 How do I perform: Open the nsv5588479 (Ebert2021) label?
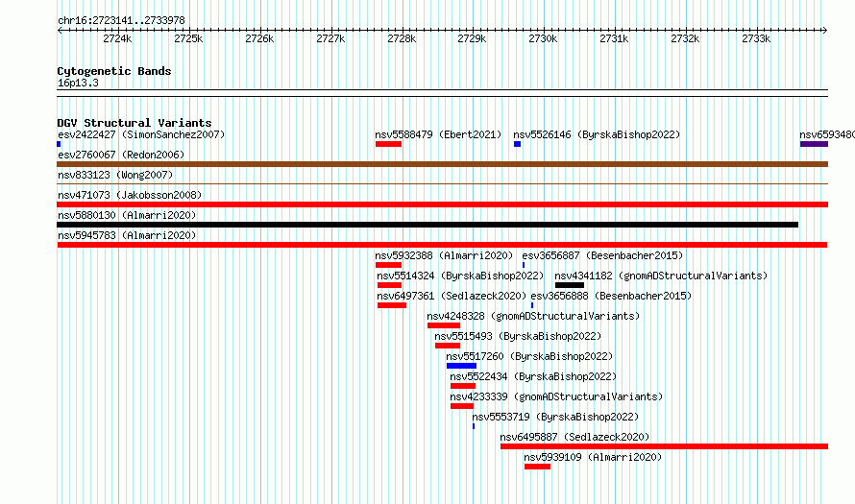438,134
